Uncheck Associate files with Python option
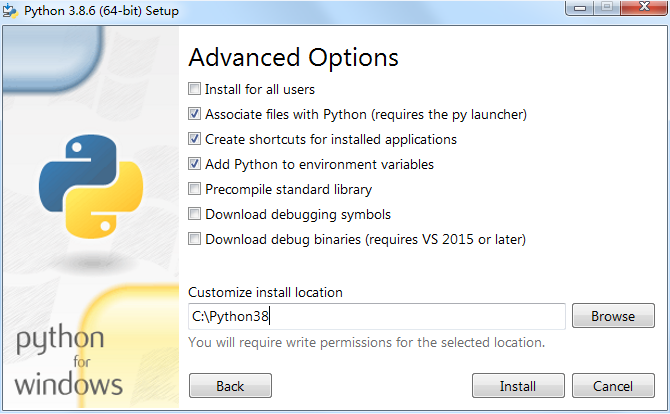670x414 pixels. [x=195, y=114]
